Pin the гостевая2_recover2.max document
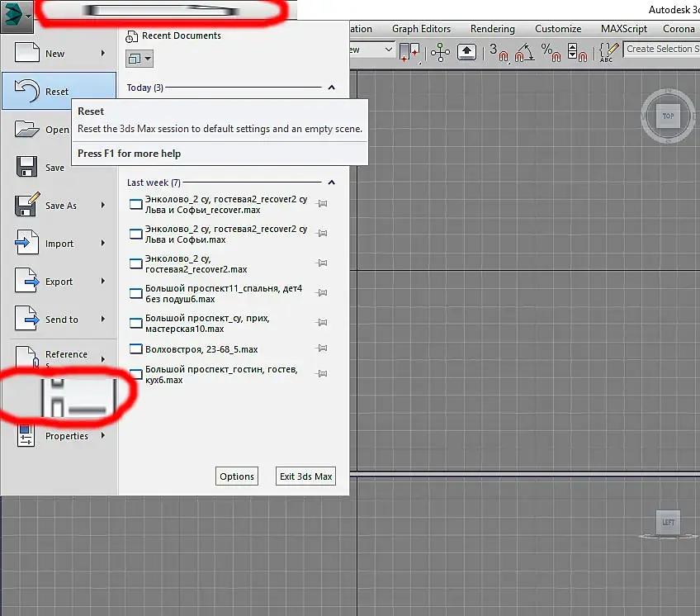 pyautogui.click(x=322, y=263)
